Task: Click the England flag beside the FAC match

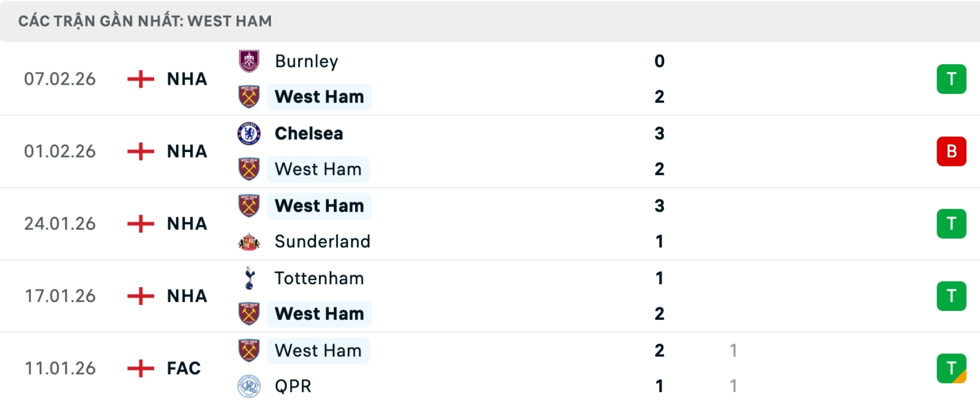Action: [x=139, y=368]
